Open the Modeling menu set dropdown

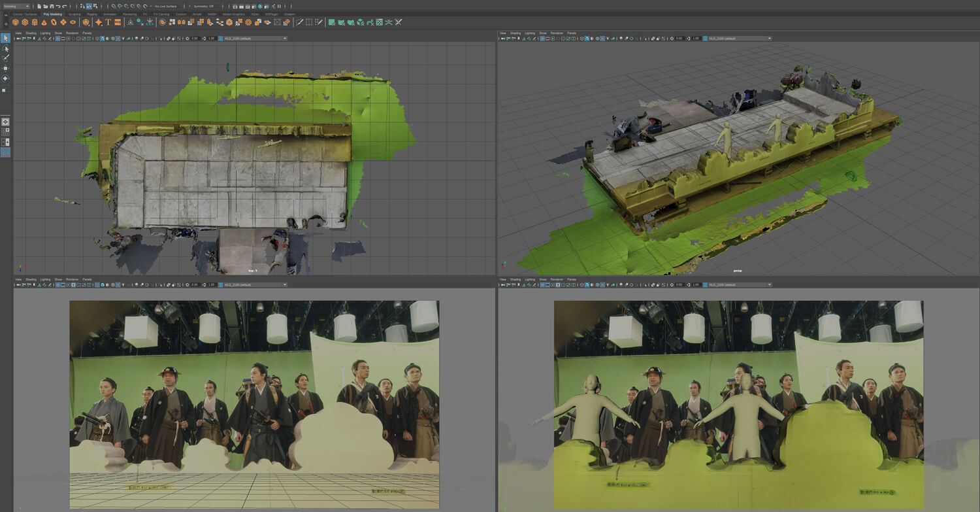pos(16,6)
